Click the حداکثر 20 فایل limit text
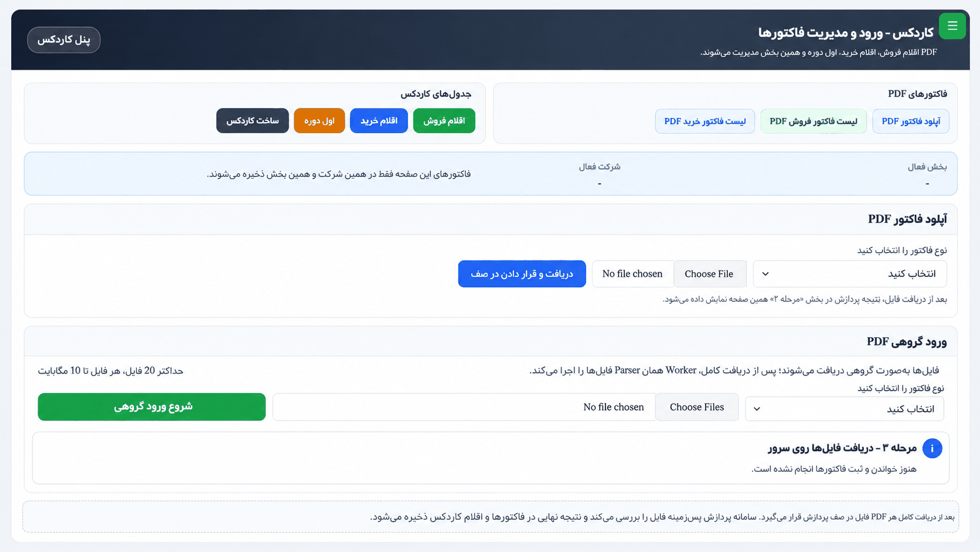 [x=111, y=371]
